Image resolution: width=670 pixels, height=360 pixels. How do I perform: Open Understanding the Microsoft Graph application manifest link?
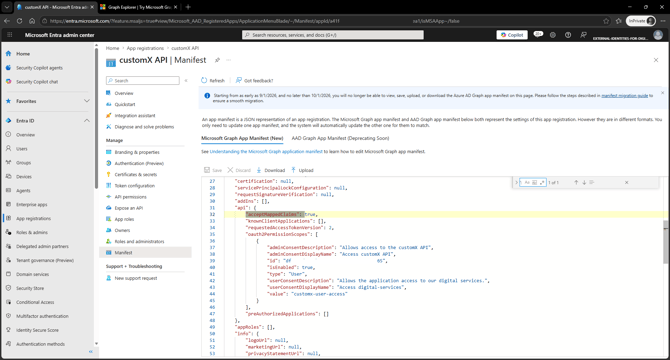point(266,152)
